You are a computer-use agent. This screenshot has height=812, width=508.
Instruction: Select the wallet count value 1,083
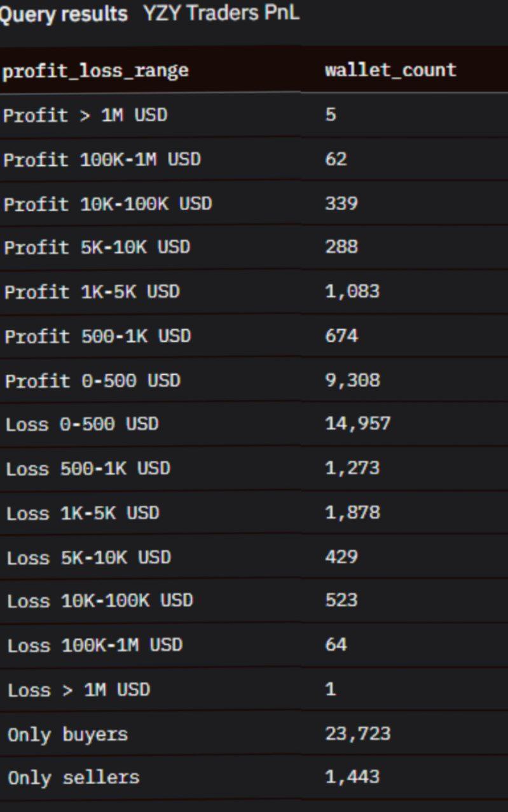pos(352,292)
